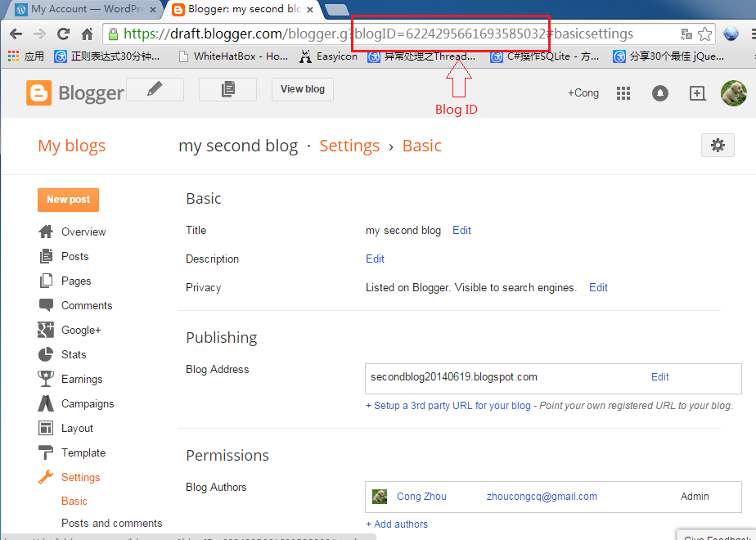
Task: Switch to My Account WordPress tab
Action: click(83, 10)
